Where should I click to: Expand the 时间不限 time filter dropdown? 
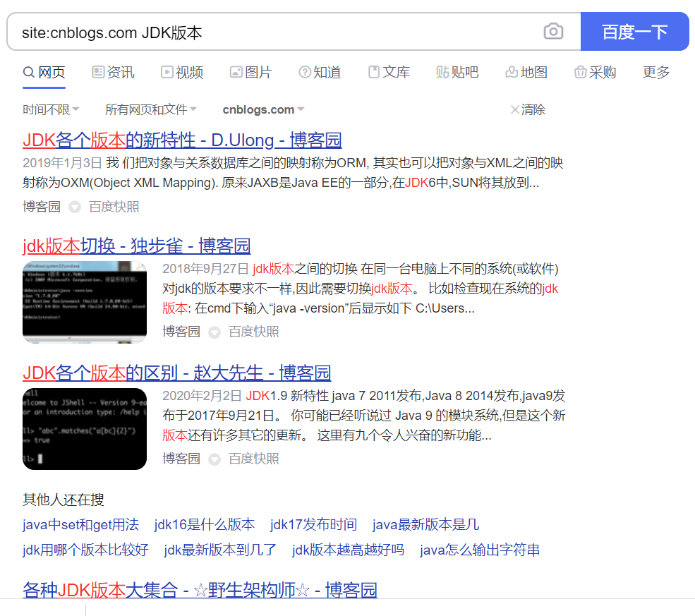pyautogui.click(x=51, y=109)
